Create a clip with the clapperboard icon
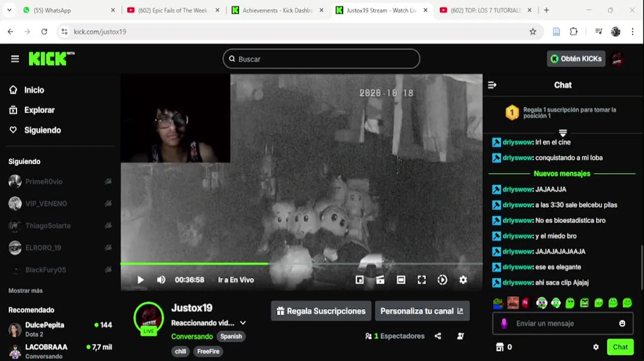The image size is (644, 361). [x=380, y=280]
